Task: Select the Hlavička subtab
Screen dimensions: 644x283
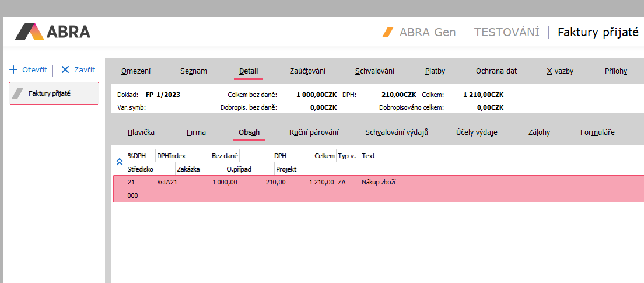Action: coord(141,132)
